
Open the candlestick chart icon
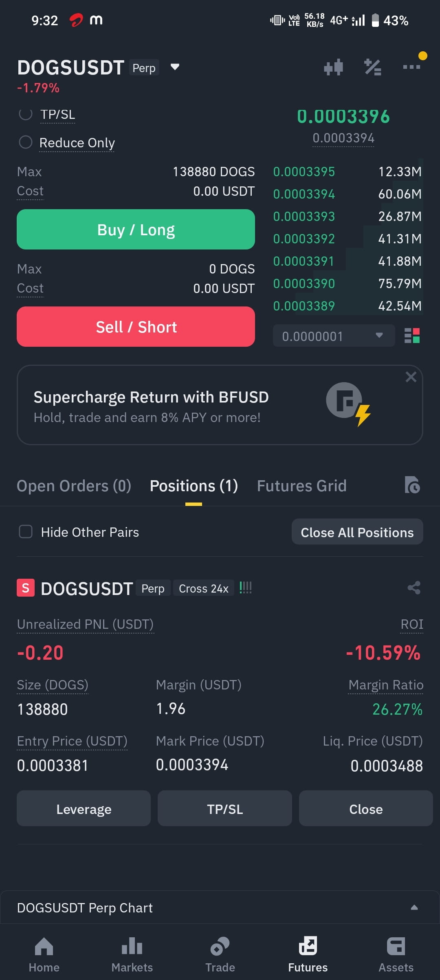pyautogui.click(x=333, y=67)
